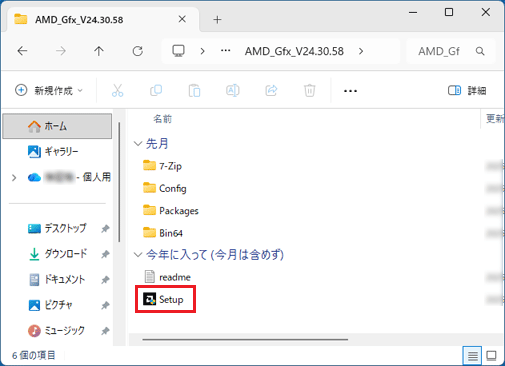Switch to details list view button
The height and width of the screenshot is (366, 505).
tap(472, 356)
